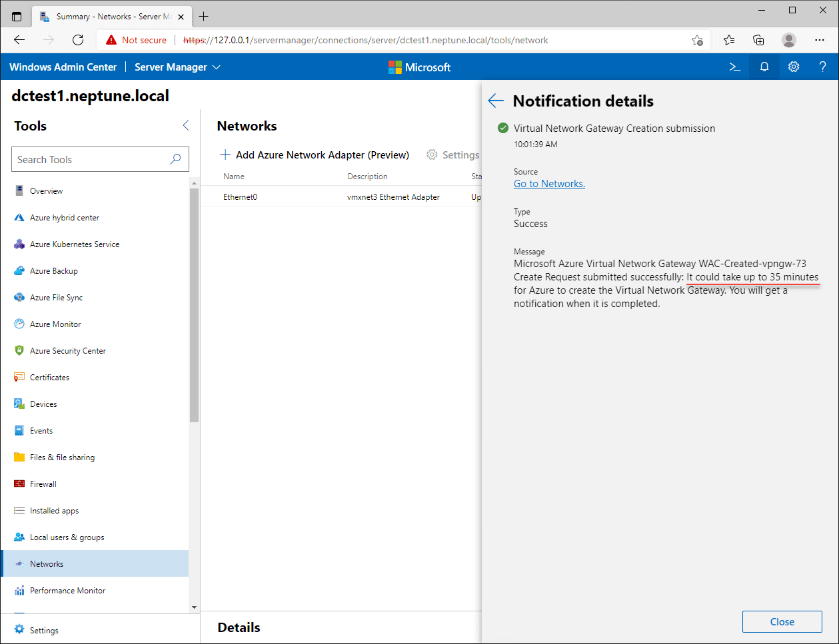Click the notifications bell icon
Image resolution: width=839 pixels, height=644 pixels.
click(x=764, y=67)
